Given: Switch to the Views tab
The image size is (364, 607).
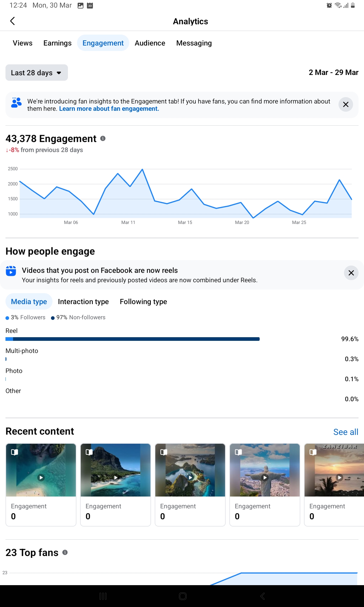Looking at the screenshot, I should (22, 43).
